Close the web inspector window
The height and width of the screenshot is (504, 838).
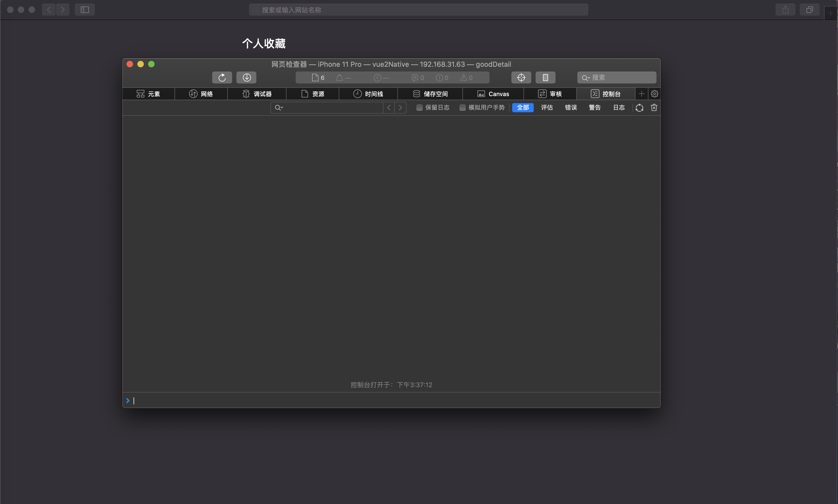pyautogui.click(x=130, y=64)
